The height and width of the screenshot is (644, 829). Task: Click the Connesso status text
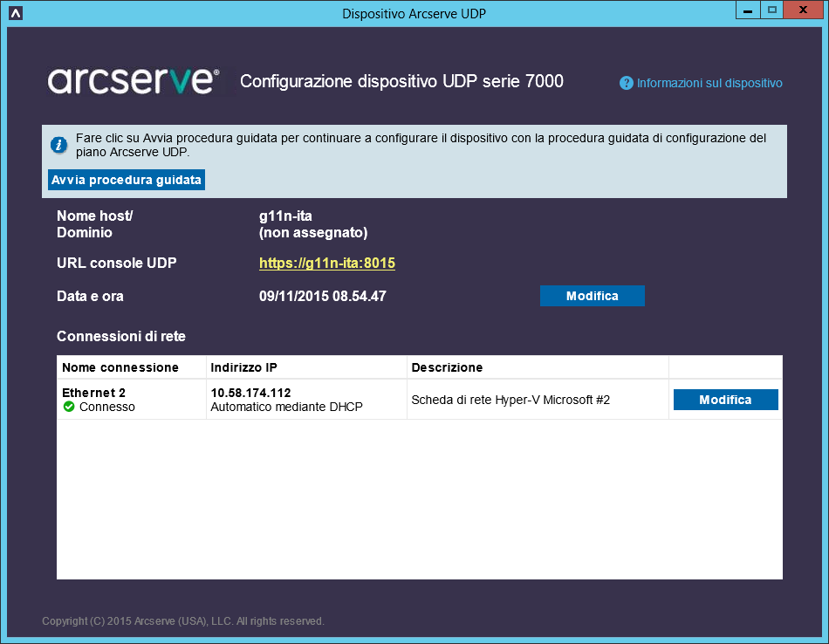click(x=106, y=407)
